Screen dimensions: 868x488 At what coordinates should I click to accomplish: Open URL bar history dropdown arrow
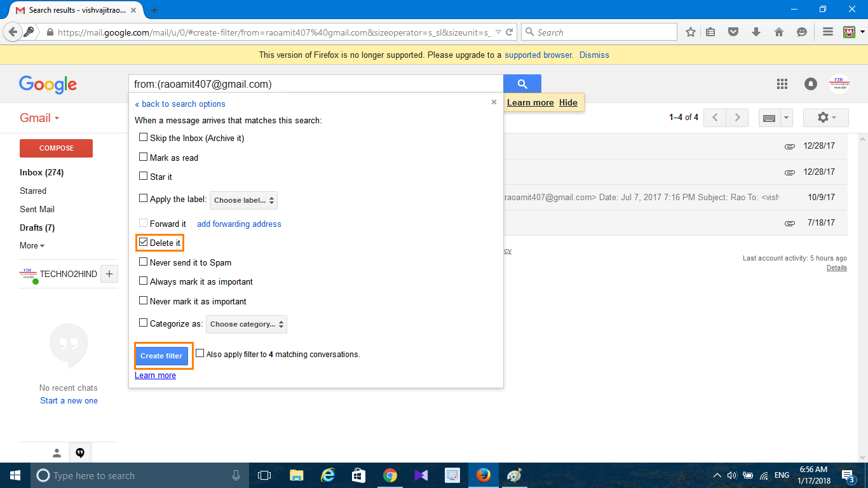[x=498, y=32]
